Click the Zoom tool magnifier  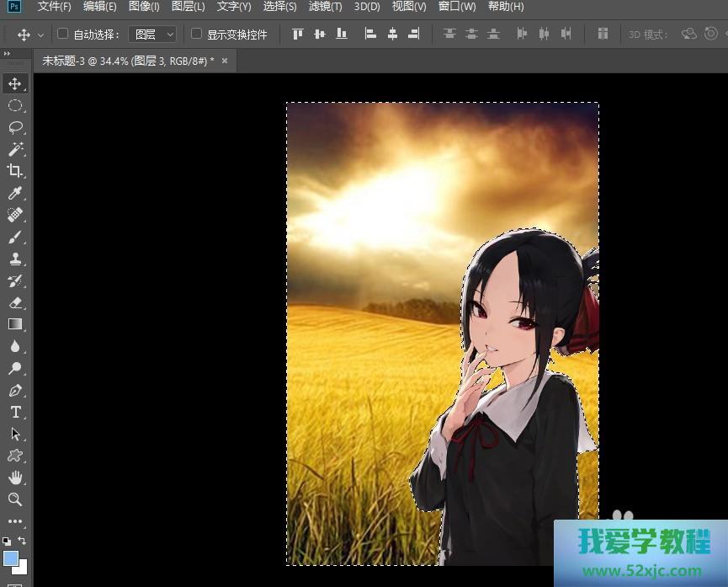pos(15,499)
